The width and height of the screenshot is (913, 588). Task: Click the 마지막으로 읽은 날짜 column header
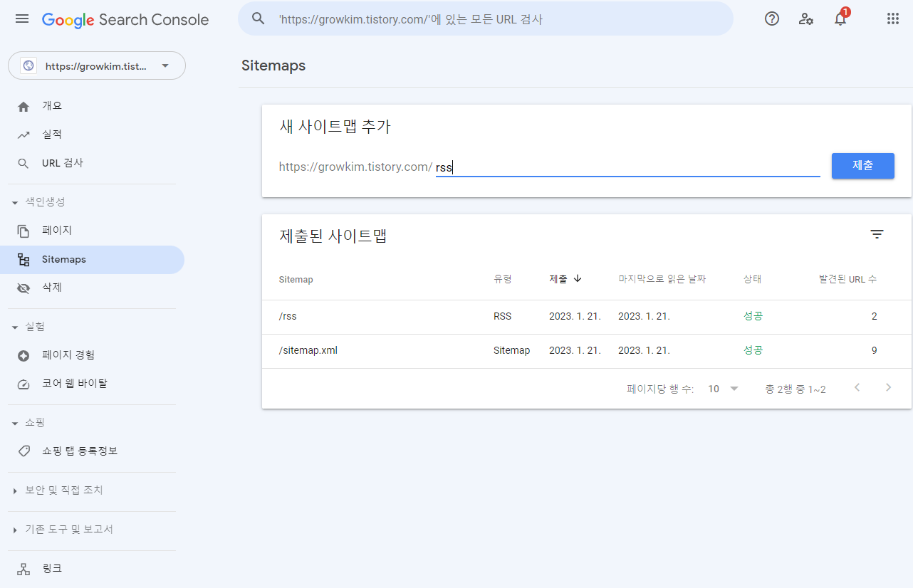(x=662, y=279)
